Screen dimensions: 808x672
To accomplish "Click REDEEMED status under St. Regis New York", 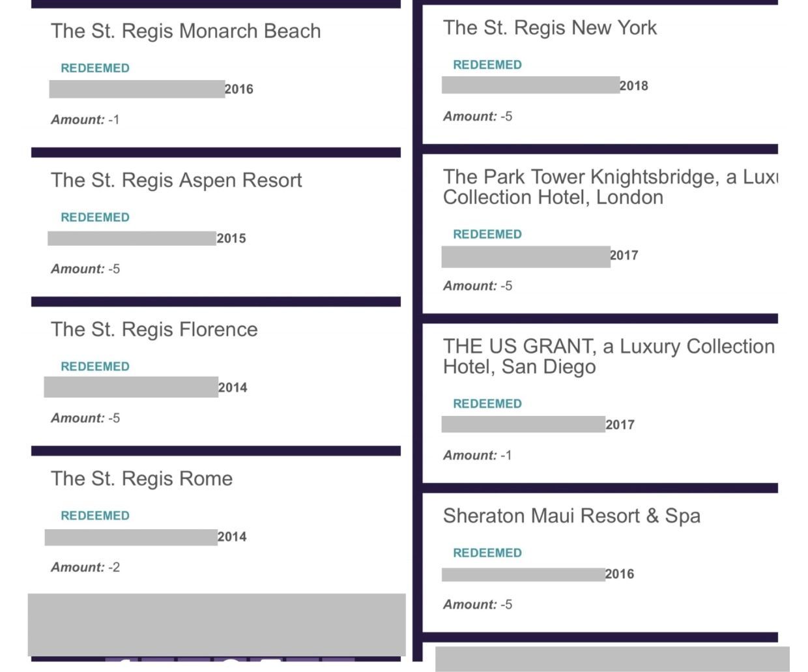I will [x=487, y=65].
